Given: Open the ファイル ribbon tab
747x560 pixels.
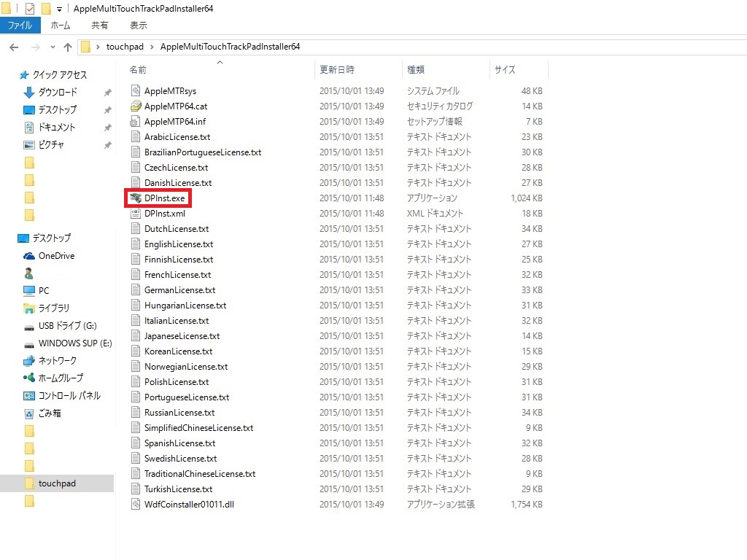Looking at the screenshot, I should point(20,26).
